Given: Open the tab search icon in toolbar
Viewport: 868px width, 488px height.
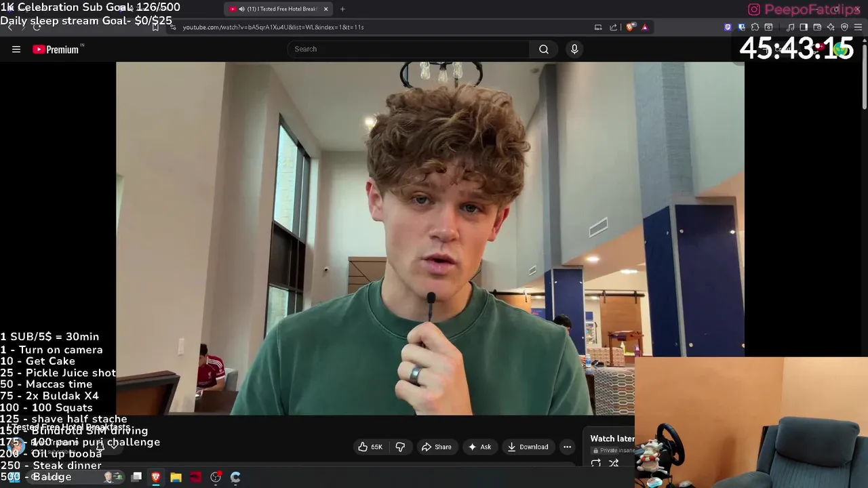Looking at the screenshot, I should point(768,27).
